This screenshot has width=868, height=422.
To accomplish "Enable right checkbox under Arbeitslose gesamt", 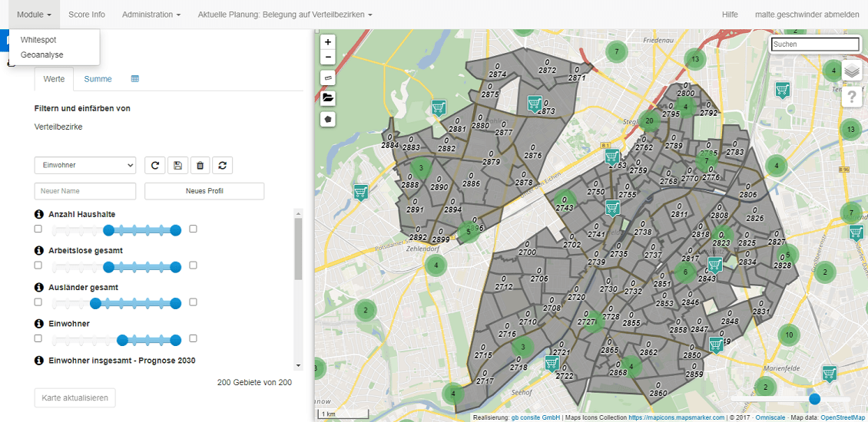I will coord(194,265).
